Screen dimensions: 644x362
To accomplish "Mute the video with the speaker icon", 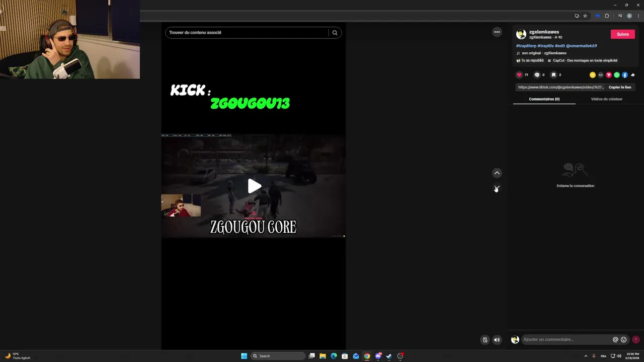I will point(497,340).
